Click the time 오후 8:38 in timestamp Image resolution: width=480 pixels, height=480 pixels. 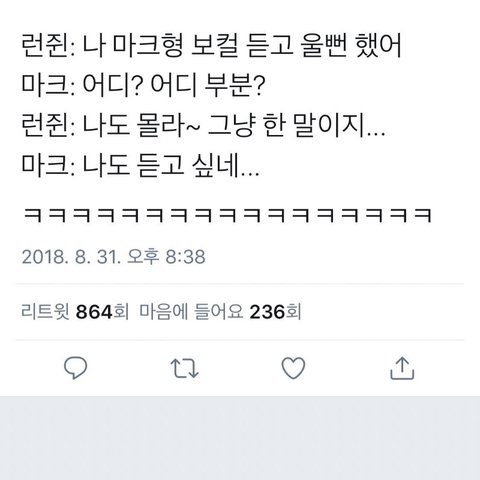click(x=166, y=257)
